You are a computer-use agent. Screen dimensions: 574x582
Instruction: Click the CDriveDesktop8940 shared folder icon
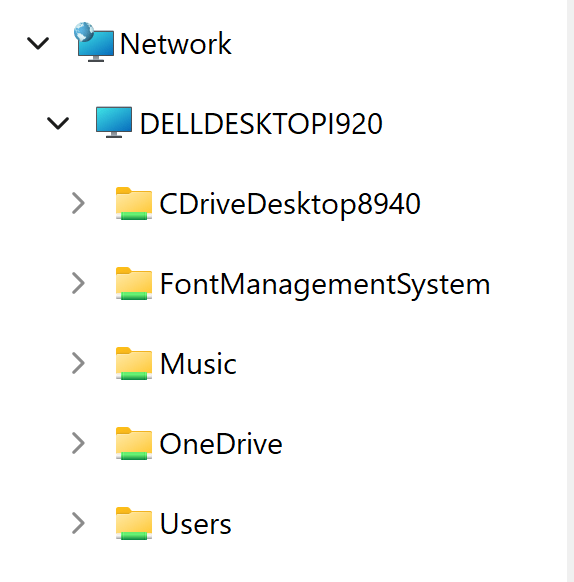click(x=134, y=203)
